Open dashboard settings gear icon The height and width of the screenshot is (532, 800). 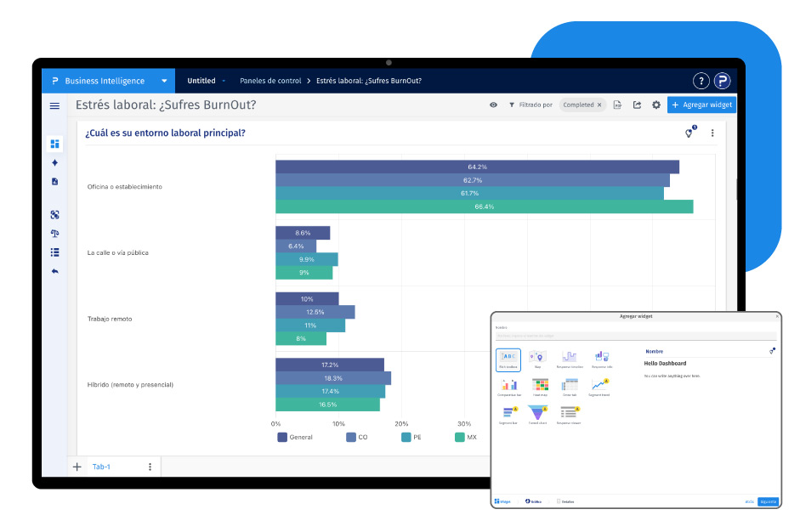(656, 105)
